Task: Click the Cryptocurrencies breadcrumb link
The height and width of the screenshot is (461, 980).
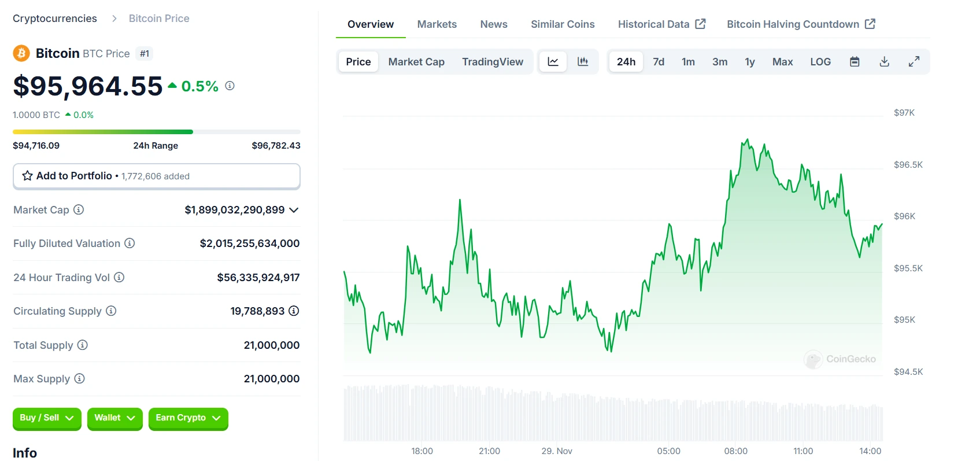Action: [55, 19]
